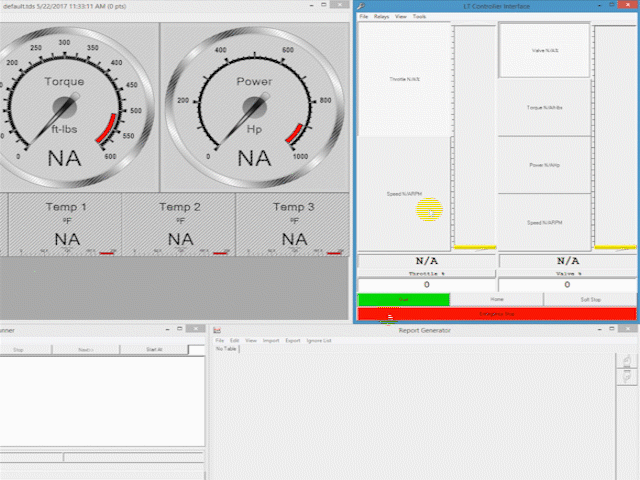Click the upper icon button at Report Generator's right edge
This screenshot has height=480, width=640.
pyautogui.click(x=627, y=361)
